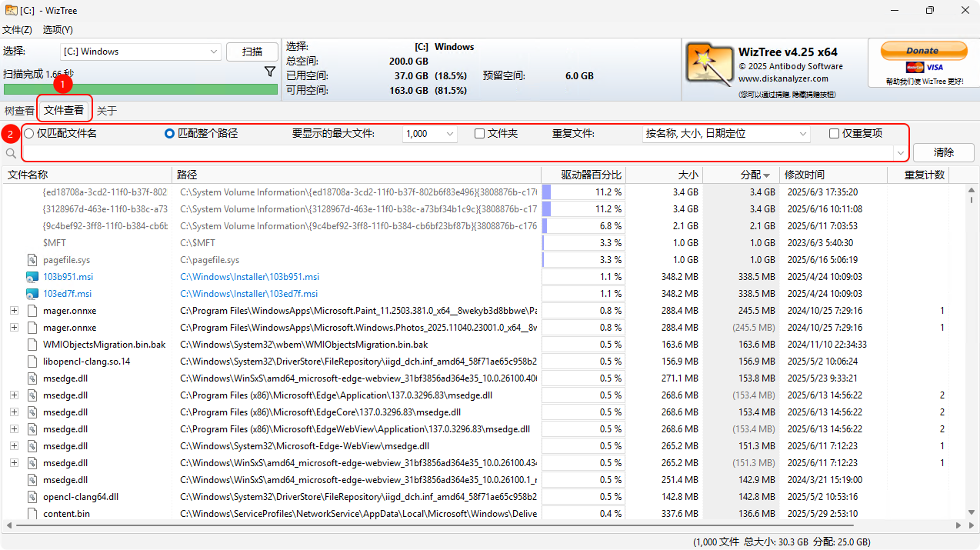Click the WizTree wizard logo icon

[708, 64]
